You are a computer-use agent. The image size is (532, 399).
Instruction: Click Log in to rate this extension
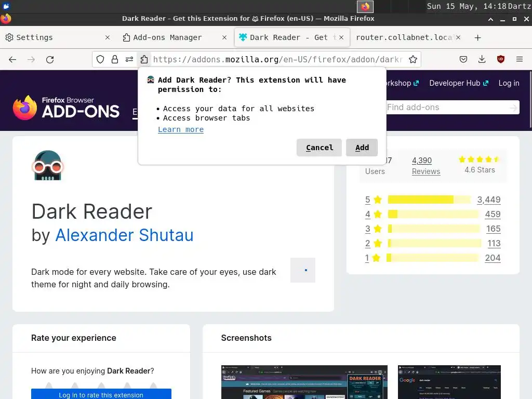click(101, 394)
